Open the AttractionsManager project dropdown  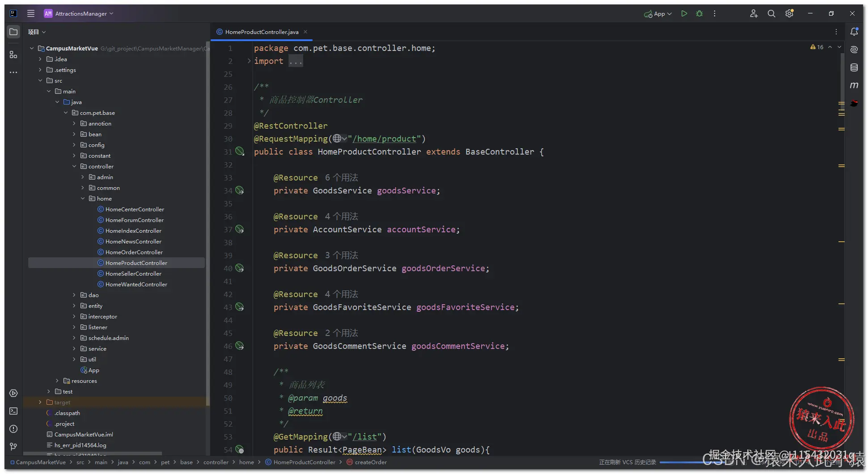(x=79, y=13)
